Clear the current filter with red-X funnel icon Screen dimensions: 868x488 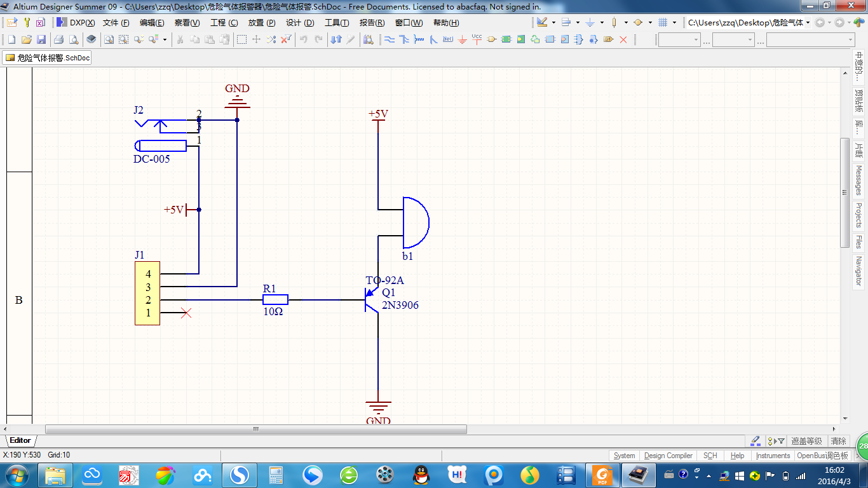click(286, 39)
